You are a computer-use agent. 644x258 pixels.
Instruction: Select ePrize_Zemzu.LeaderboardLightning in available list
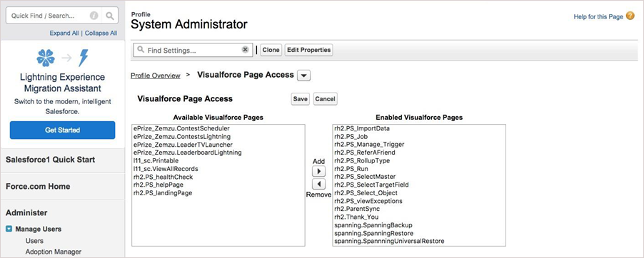click(218, 153)
